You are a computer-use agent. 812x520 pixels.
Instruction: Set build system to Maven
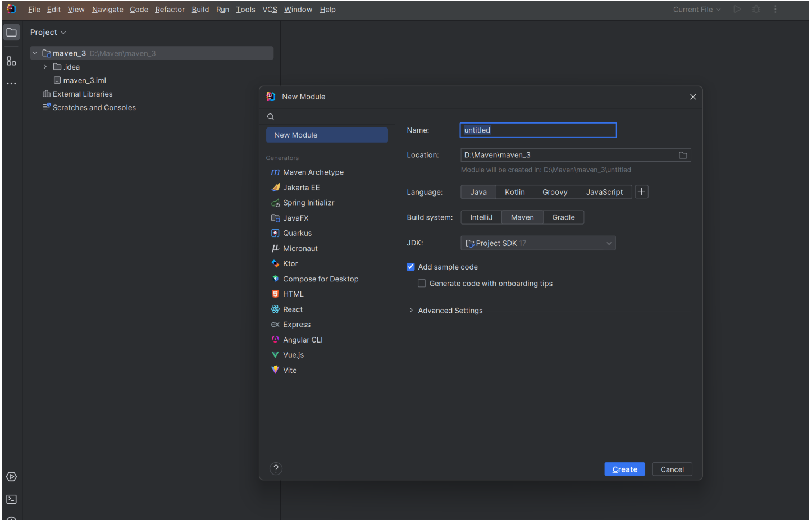[522, 217]
